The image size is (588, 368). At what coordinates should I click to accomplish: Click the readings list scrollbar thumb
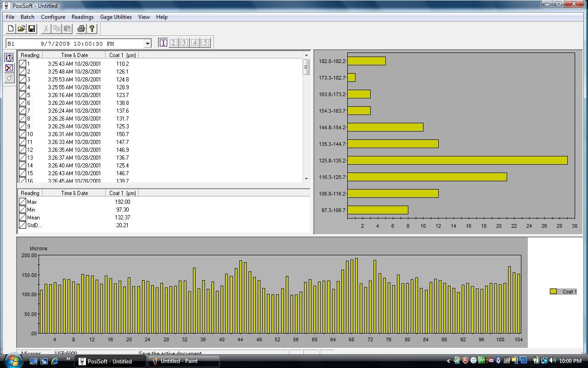coord(306,67)
